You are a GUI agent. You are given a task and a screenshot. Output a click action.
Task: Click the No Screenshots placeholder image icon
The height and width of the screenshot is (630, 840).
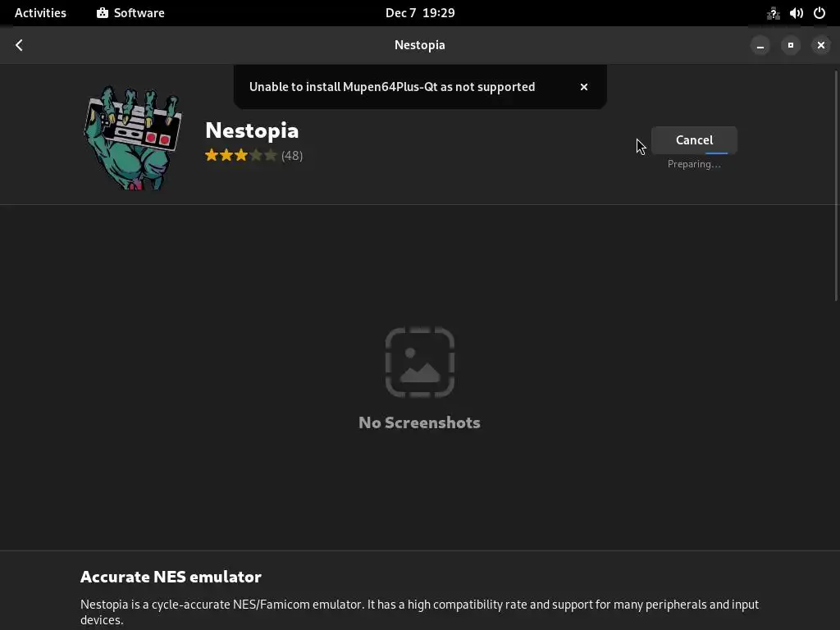point(420,363)
